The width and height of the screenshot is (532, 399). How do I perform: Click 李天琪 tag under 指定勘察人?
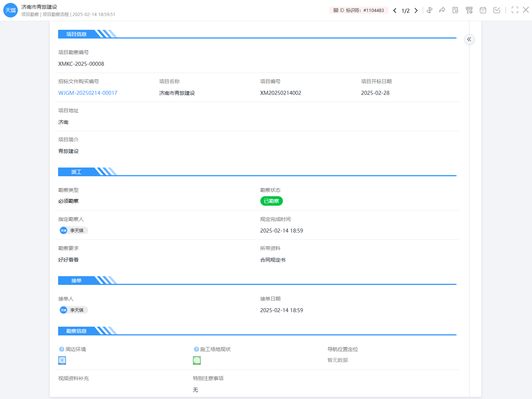point(74,230)
